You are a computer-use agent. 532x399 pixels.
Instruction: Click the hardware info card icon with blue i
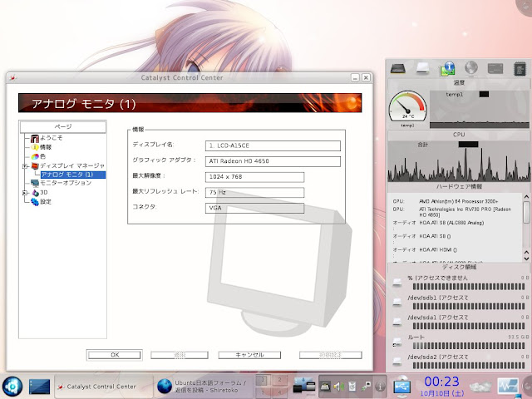tap(447, 68)
